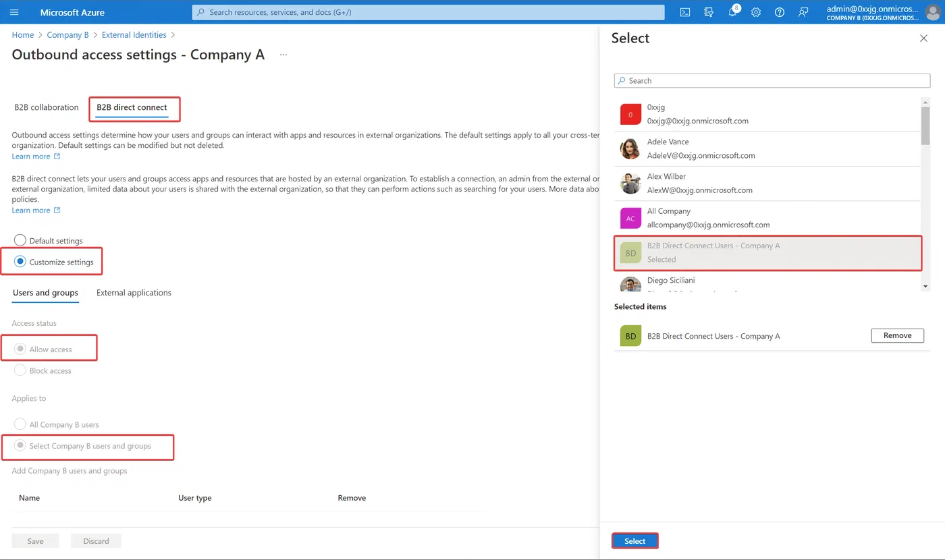
Task: Choose the Allow access radio option
Action: coord(20,349)
